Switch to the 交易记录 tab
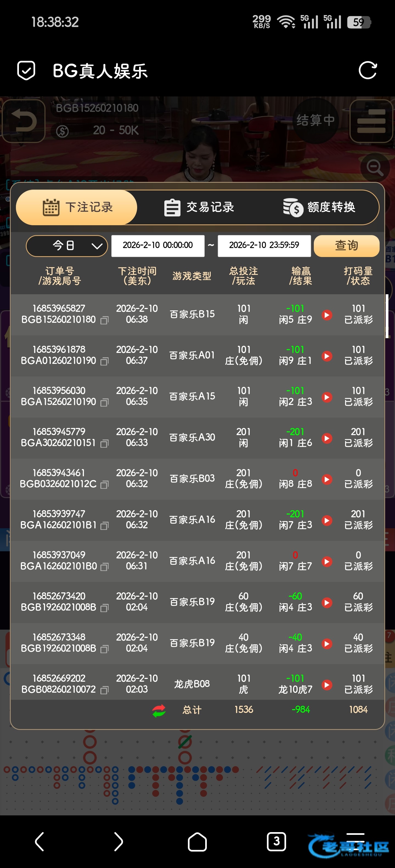 tap(199, 207)
